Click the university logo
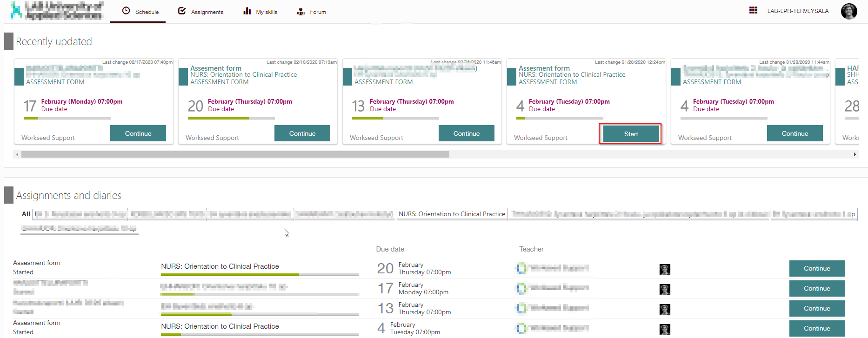This screenshot has width=868, height=338. coord(56,11)
